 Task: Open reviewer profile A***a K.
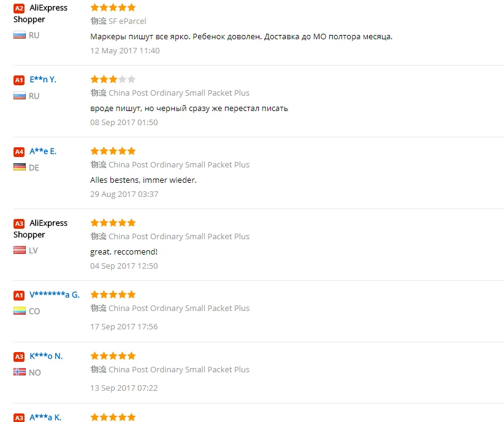coord(45,418)
